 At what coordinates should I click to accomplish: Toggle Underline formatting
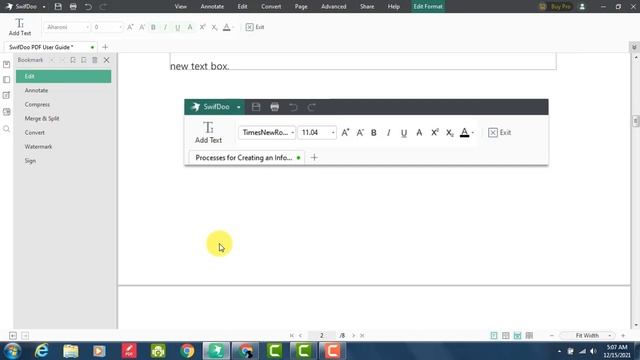pyautogui.click(x=178, y=27)
